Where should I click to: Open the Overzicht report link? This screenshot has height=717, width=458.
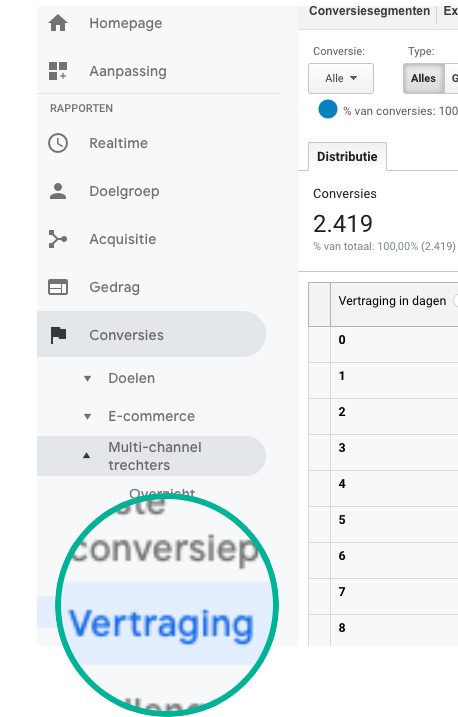(162, 493)
